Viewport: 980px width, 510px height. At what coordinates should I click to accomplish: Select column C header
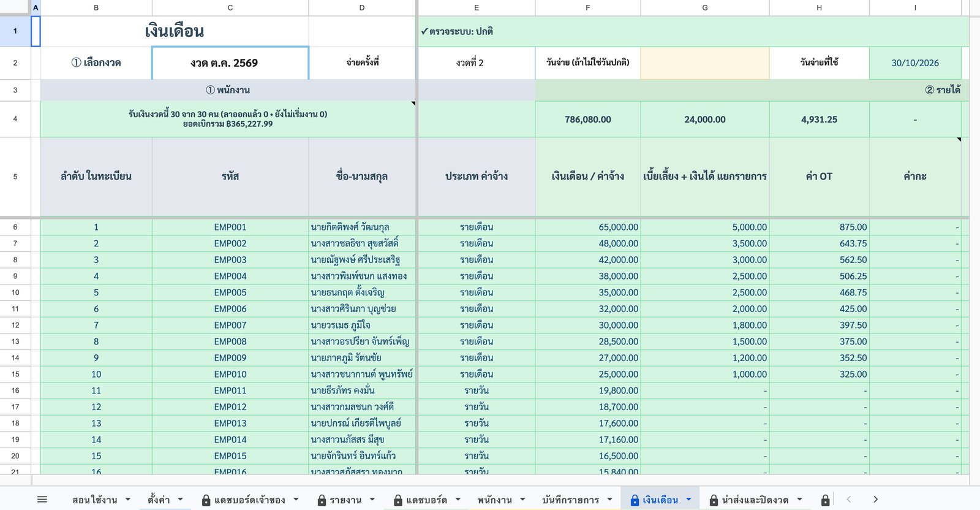(x=230, y=8)
